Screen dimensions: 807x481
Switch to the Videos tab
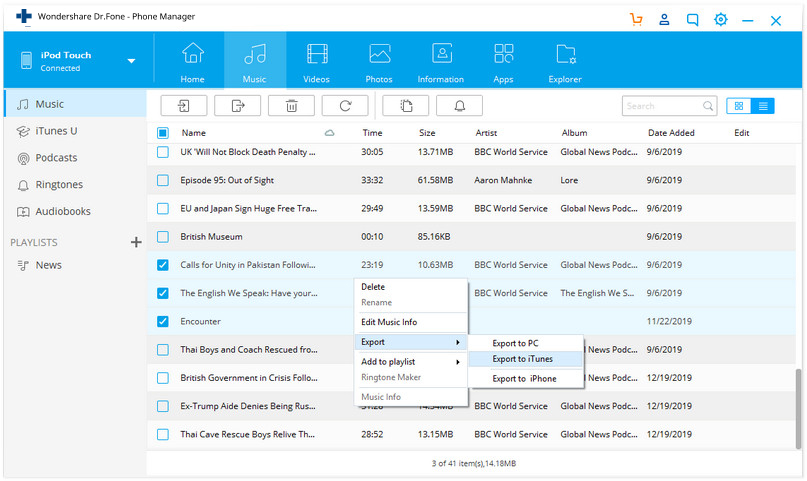click(x=317, y=62)
